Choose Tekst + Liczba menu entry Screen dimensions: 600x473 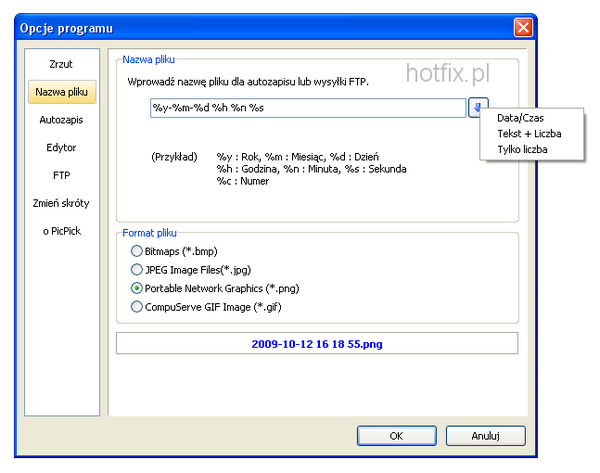point(528,134)
